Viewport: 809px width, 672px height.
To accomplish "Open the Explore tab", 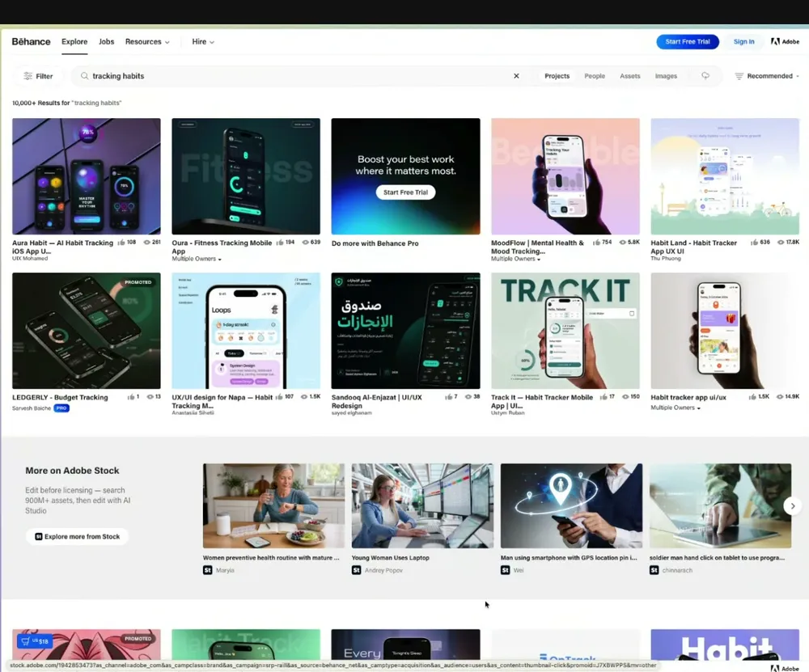I will click(74, 42).
